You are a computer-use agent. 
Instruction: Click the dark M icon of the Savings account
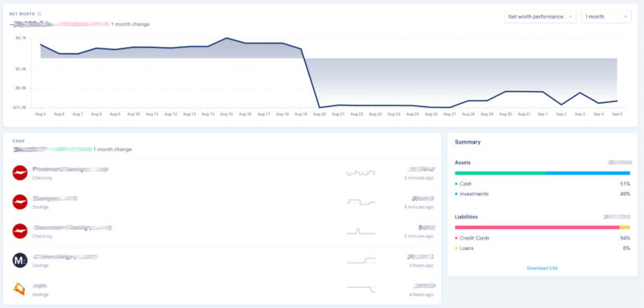point(19,260)
